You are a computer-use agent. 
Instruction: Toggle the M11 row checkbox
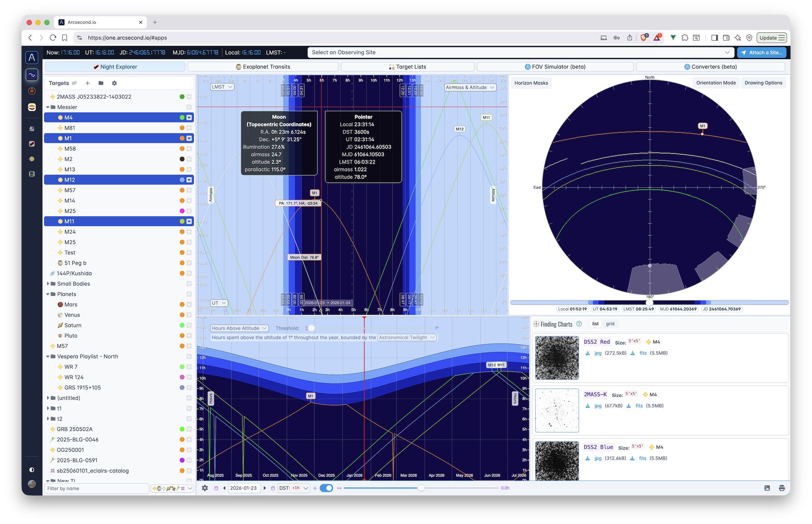(x=189, y=222)
